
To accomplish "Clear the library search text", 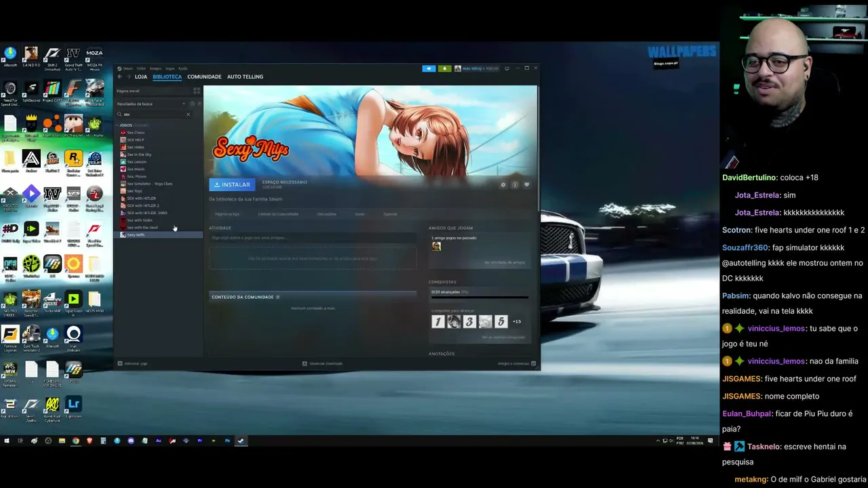I will coord(189,115).
